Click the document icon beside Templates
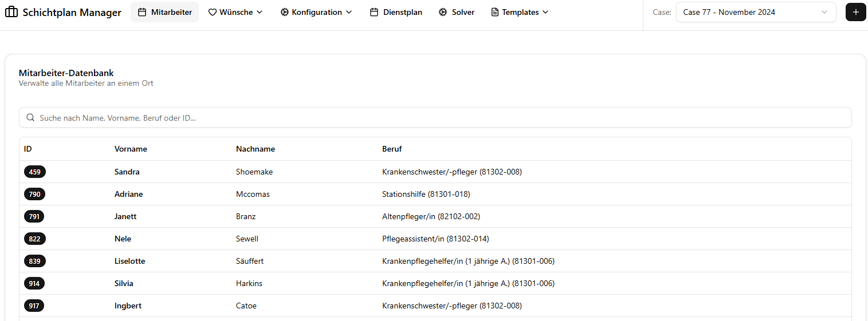Image resolution: width=868 pixels, height=321 pixels. pos(495,12)
